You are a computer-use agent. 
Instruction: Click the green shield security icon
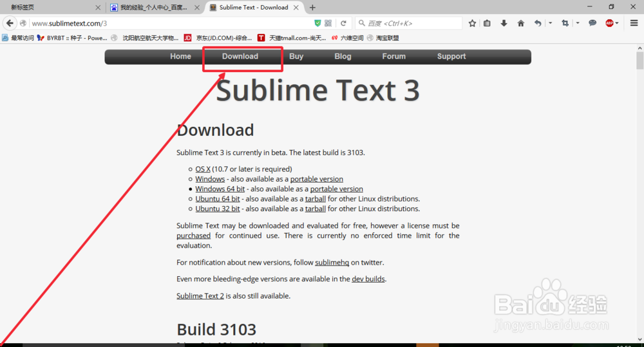click(317, 23)
